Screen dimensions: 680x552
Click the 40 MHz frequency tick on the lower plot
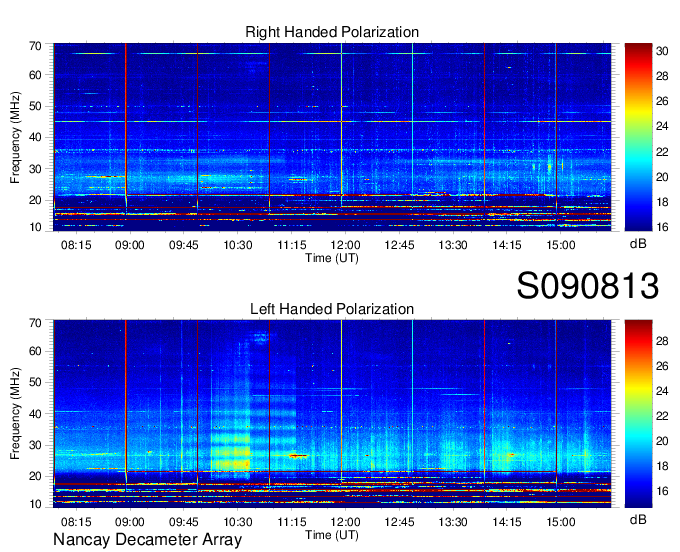[x=35, y=414]
